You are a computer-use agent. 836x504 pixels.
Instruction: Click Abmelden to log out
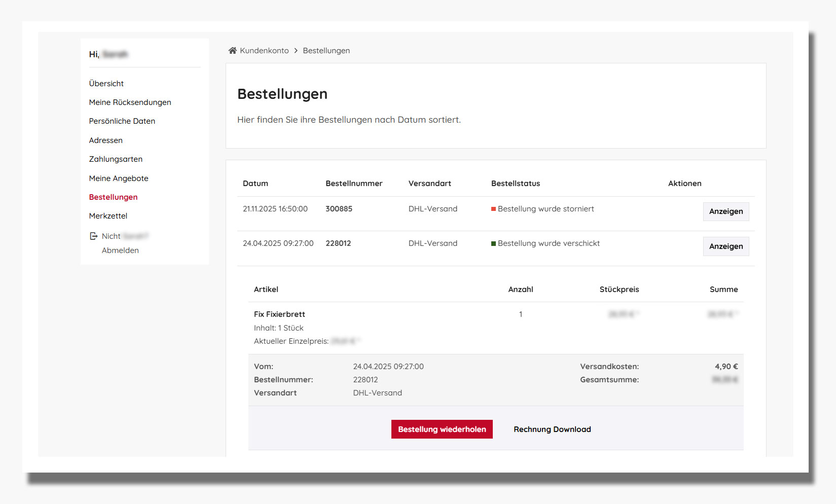(x=120, y=250)
